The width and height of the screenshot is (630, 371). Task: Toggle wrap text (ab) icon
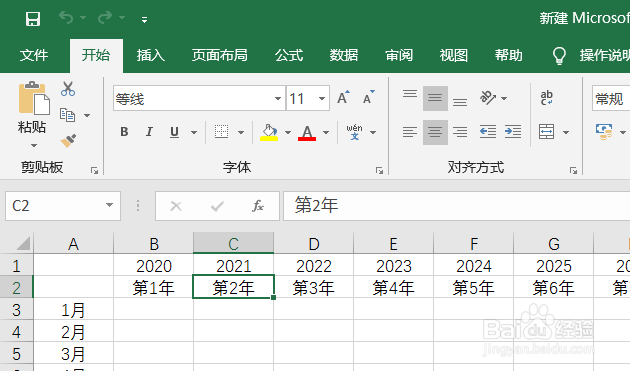coord(547,98)
